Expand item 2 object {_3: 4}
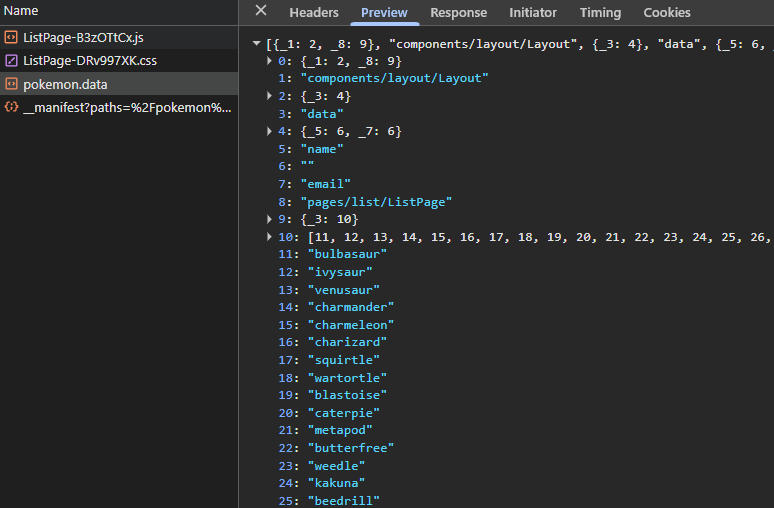 tap(270, 96)
